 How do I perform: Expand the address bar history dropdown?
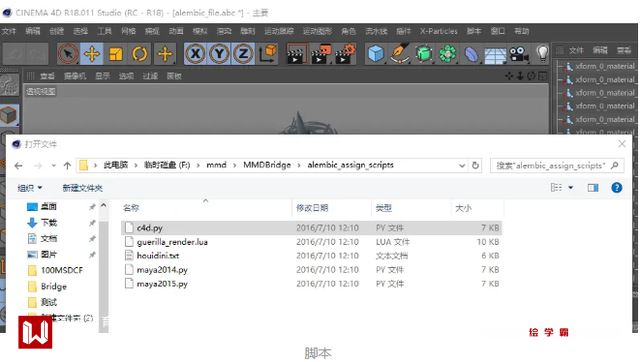462,165
